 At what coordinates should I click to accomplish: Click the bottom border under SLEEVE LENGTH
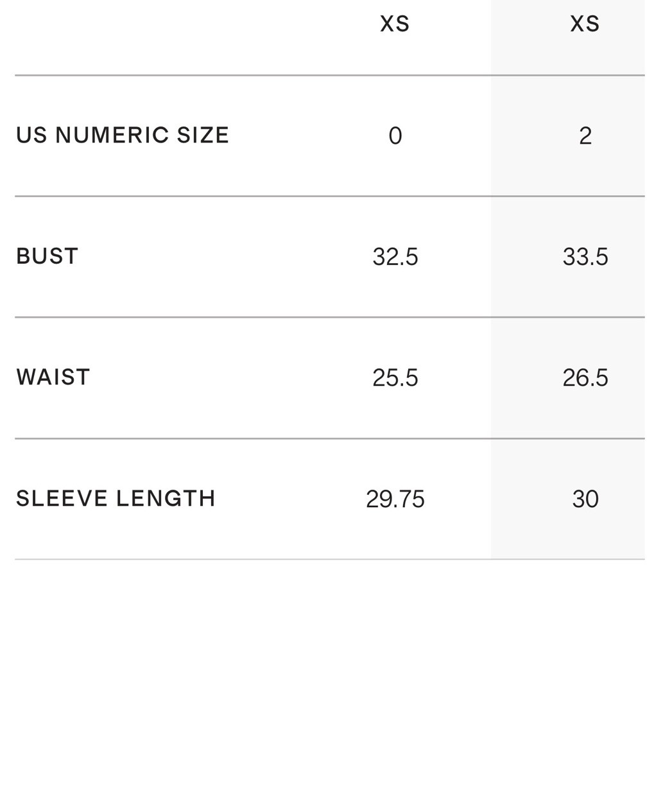click(x=330, y=559)
